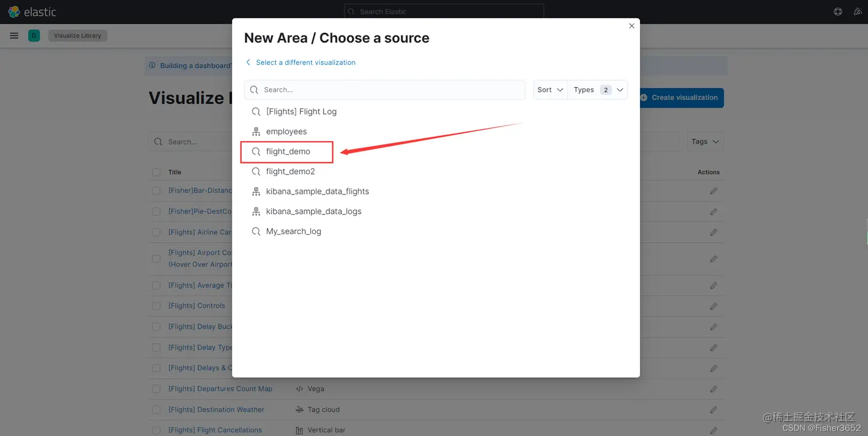Image resolution: width=868 pixels, height=436 pixels.
Task: Click the Elastic logo
Action: point(32,11)
